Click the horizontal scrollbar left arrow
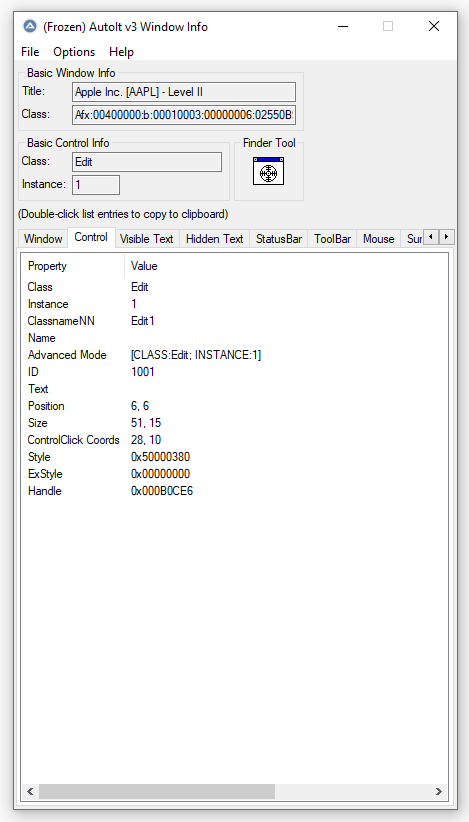Screen dimensions: 469x822 30,791
